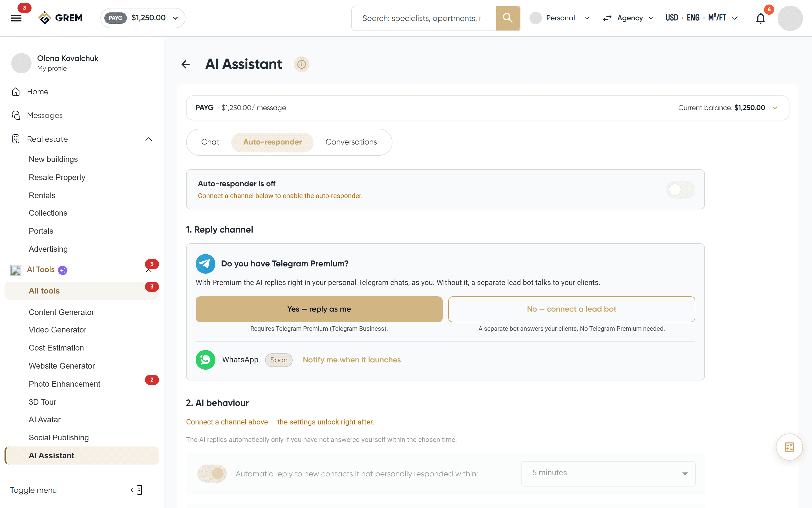This screenshot has height=508, width=812.
Task: Open Cost Estimation
Action: 56,348
